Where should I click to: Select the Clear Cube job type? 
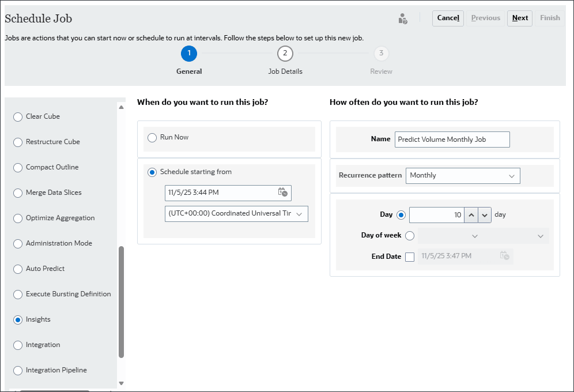pos(17,117)
